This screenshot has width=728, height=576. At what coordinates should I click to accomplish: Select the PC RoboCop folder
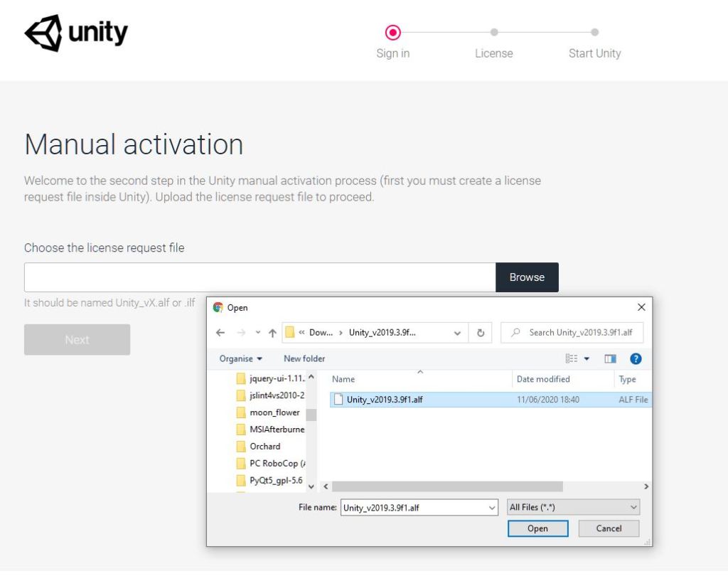(x=271, y=464)
